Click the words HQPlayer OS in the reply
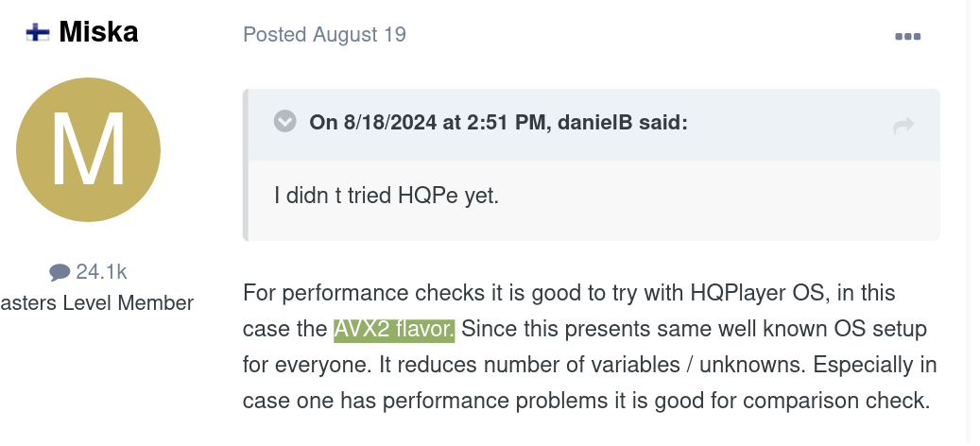This screenshot has height=446, width=980. [758, 292]
